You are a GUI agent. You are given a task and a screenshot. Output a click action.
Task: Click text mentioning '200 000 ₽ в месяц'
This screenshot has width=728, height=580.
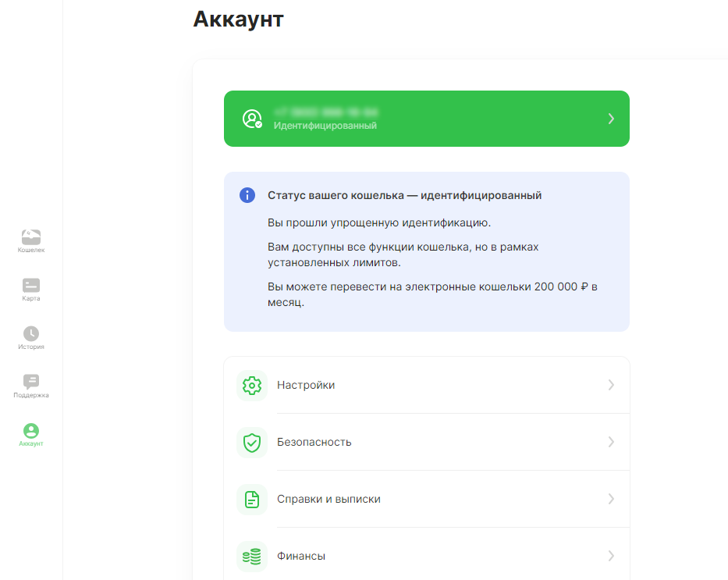coord(432,294)
